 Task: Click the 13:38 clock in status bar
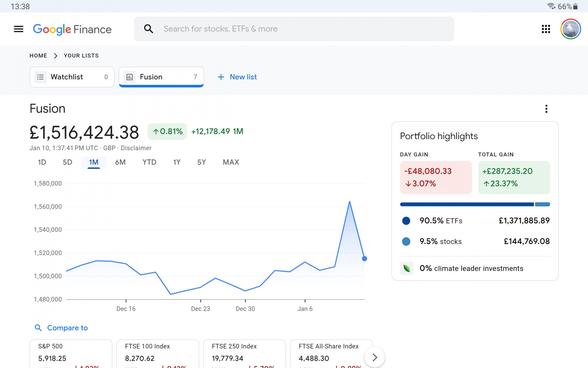(20, 7)
